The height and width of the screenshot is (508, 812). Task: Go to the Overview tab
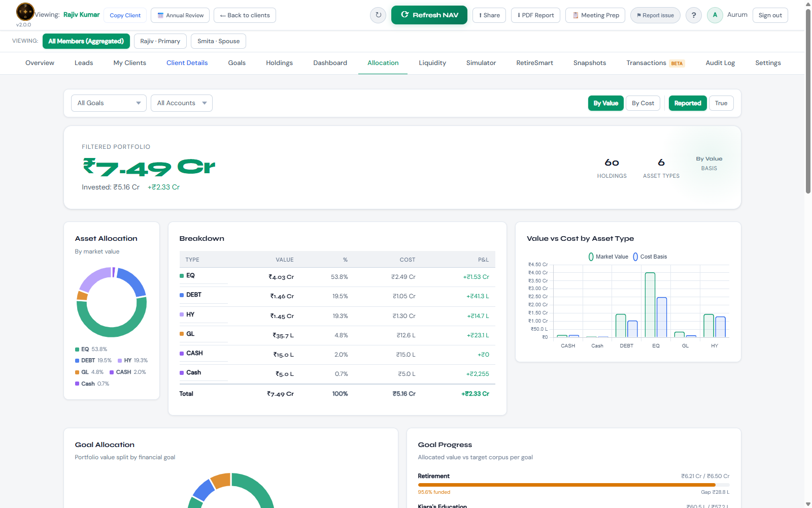[x=40, y=63]
